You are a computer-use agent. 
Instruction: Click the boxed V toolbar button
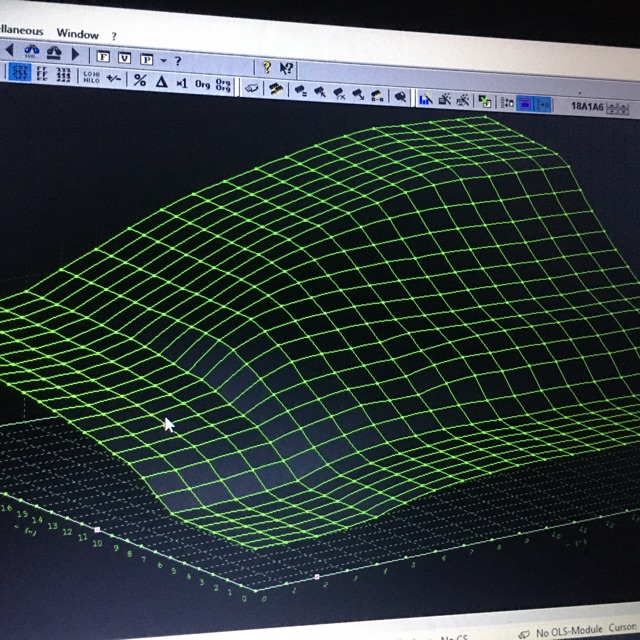click(x=124, y=59)
